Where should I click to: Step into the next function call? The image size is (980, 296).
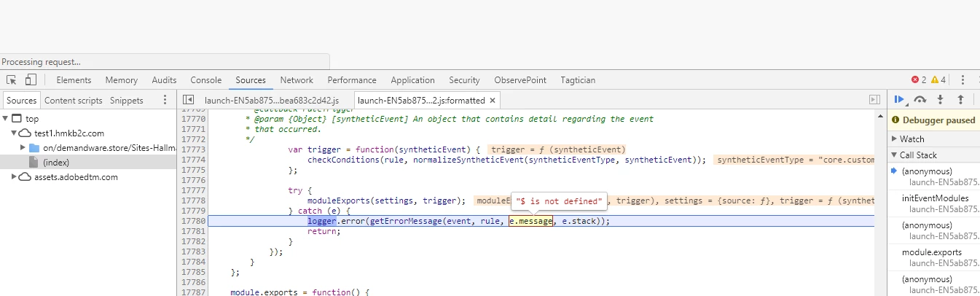[941, 100]
